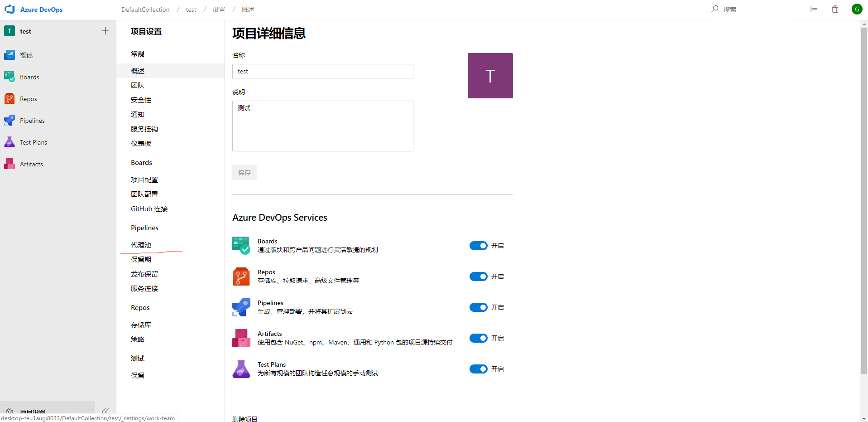The width and height of the screenshot is (868, 422).
Task: Open Artifacts in the left sidebar
Action: click(x=31, y=164)
